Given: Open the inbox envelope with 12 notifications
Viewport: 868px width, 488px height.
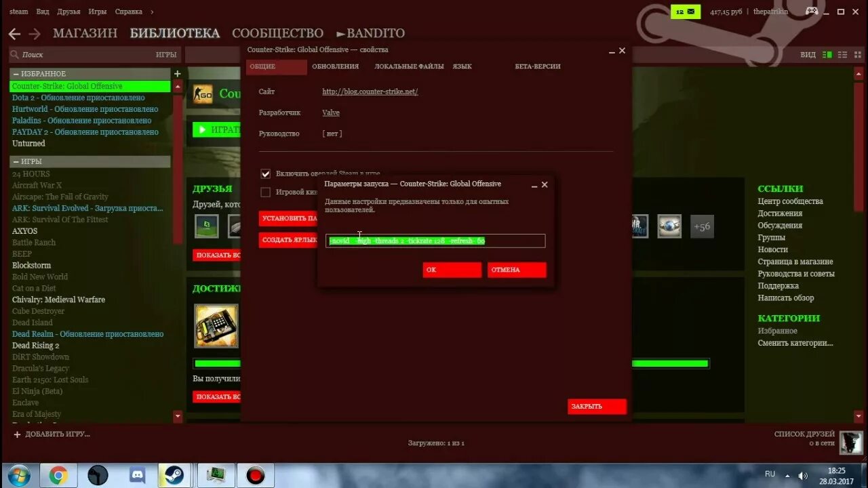Looking at the screenshot, I should [x=686, y=12].
